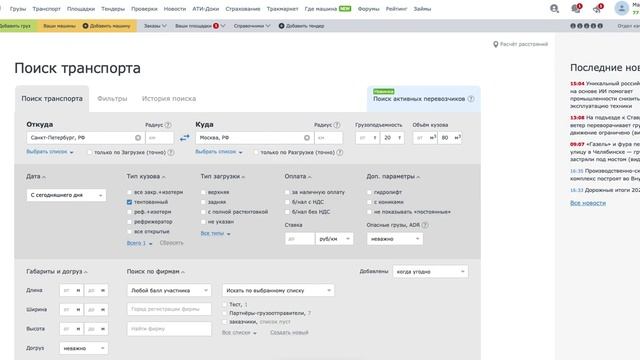Show help for только по Загрузке
Viewport: 640px width, 360px height.
171,152
